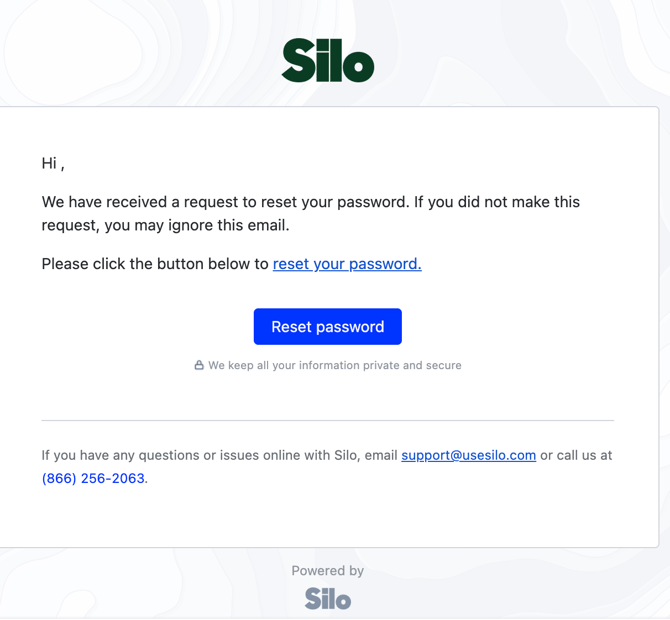Click the "or call us at" text
Viewport: 670px width, 620px height.
pyautogui.click(x=576, y=455)
